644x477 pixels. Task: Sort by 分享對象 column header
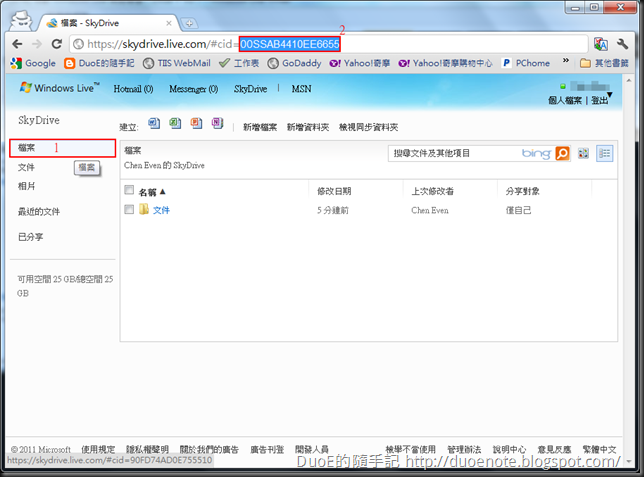522,191
